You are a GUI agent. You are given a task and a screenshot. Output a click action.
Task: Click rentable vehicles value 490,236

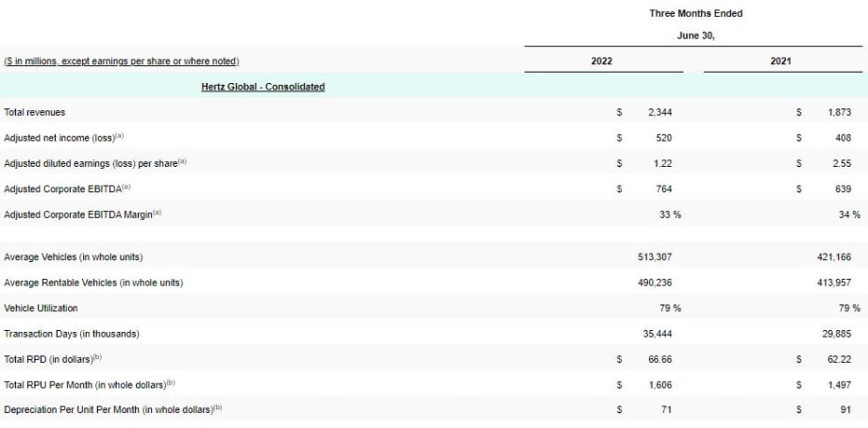[x=656, y=283]
